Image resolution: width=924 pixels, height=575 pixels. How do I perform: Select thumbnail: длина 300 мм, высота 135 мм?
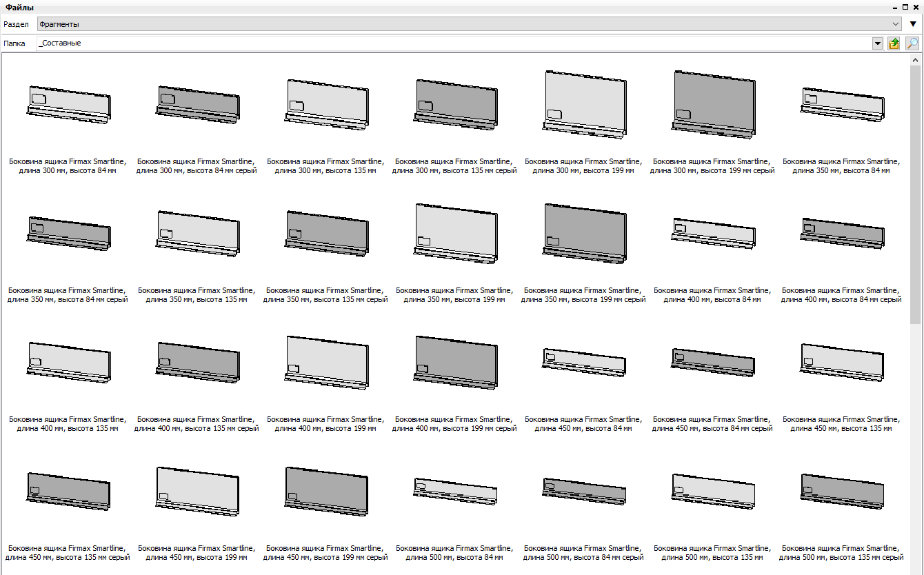(x=326, y=103)
